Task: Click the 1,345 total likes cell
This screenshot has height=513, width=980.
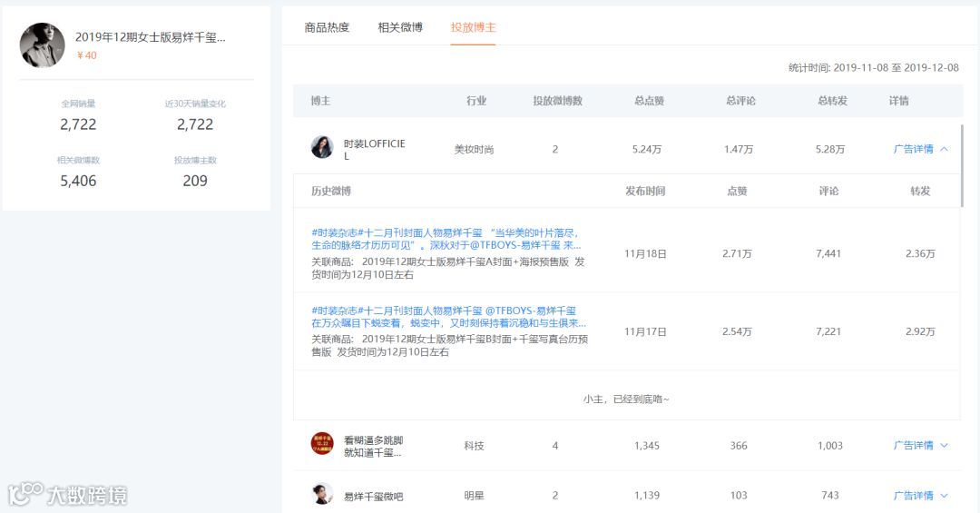Action: point(647,446)
